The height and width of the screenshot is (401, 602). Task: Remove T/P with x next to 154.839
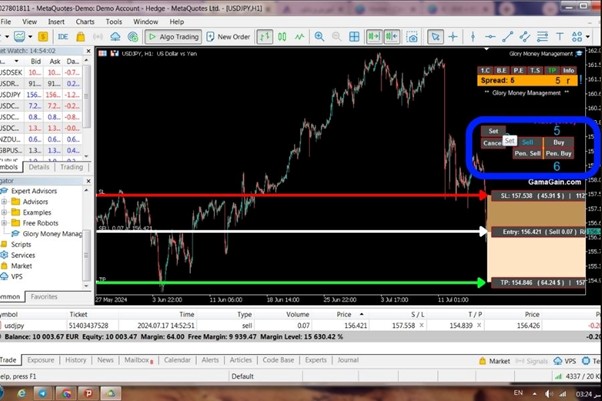coord(479,325)
